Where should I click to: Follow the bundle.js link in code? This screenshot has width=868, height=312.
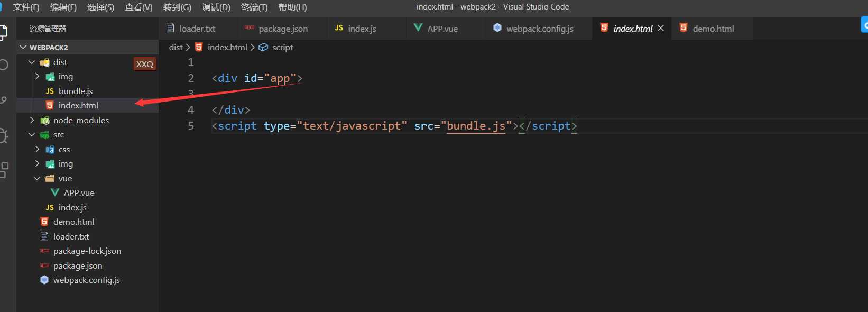coord(476,126)
